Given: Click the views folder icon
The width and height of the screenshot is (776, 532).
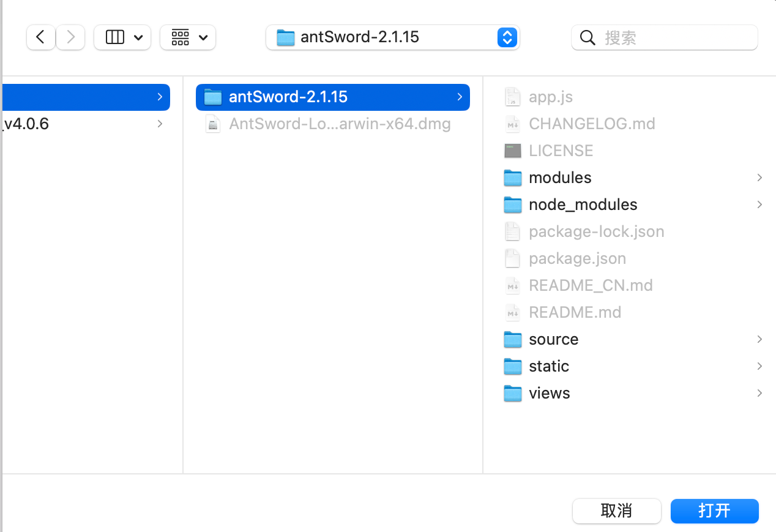Looking at the screenshot, I should click(512, 393).
